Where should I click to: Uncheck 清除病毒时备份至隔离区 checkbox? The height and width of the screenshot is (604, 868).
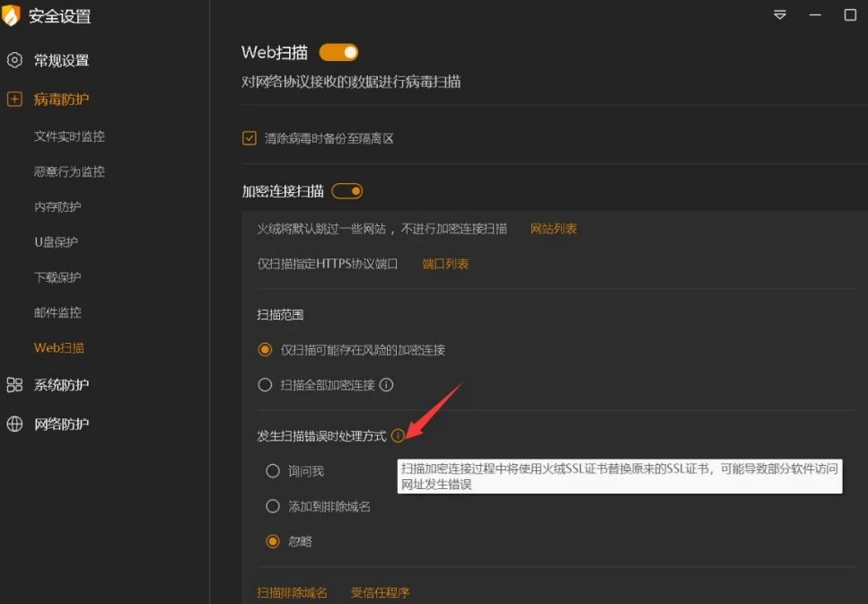click(x=250, y=138)
